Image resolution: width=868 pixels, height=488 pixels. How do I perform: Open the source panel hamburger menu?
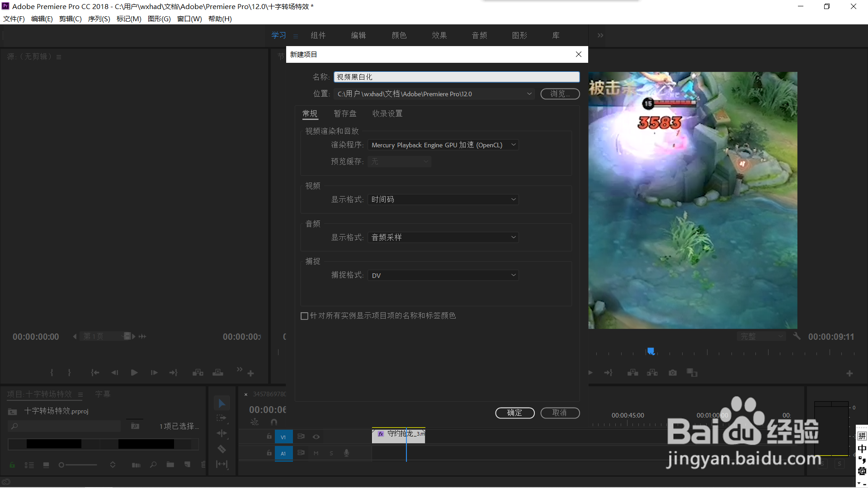59,57
